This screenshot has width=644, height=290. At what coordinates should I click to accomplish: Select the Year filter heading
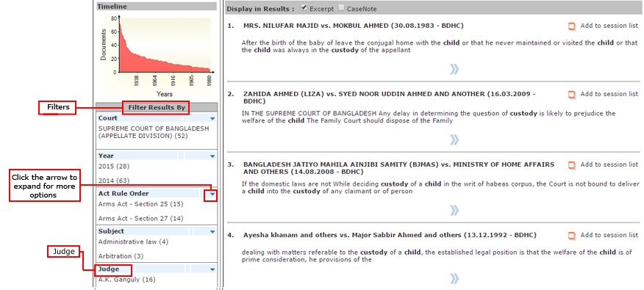click(106, 156)
